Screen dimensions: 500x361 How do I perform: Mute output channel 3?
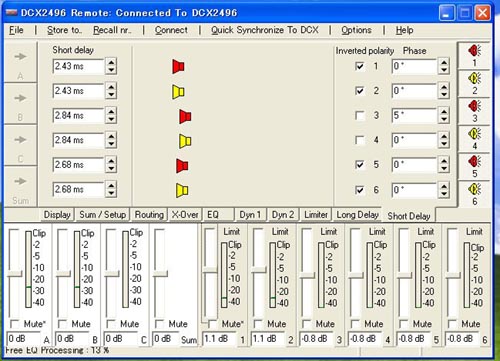tap(306, 324)
